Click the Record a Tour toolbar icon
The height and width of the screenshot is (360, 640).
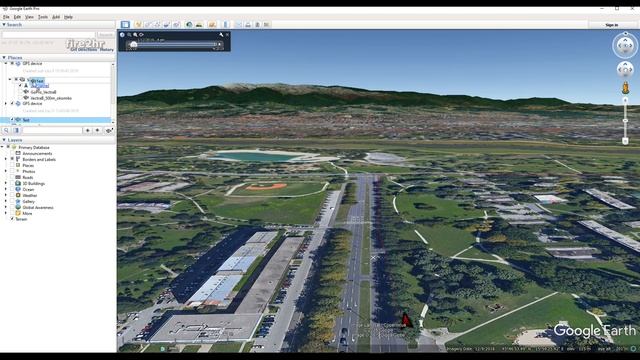(x=176, y=24)
